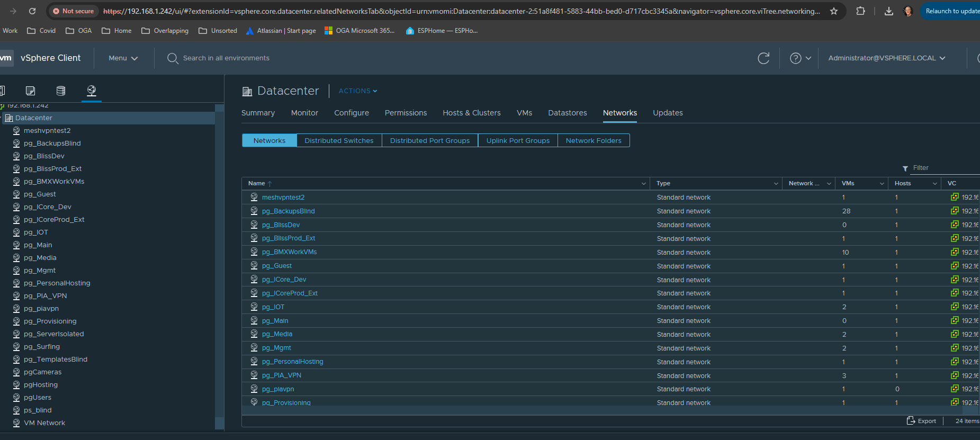This screenshot has height=440, width=980.
Task: Click the network icon beside meshvpntest2 row
Action: click(x=254, y=197)
